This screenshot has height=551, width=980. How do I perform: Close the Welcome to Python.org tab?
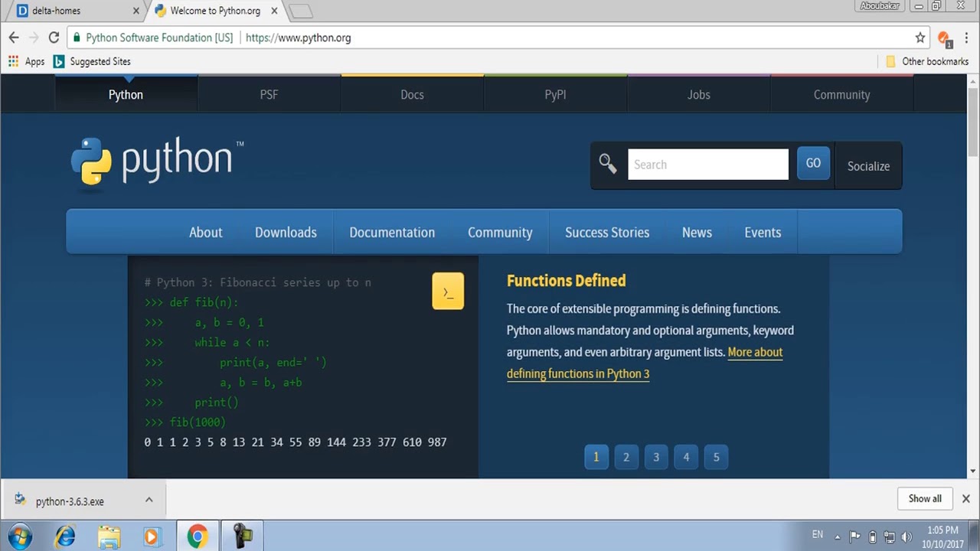coord(274,11)
